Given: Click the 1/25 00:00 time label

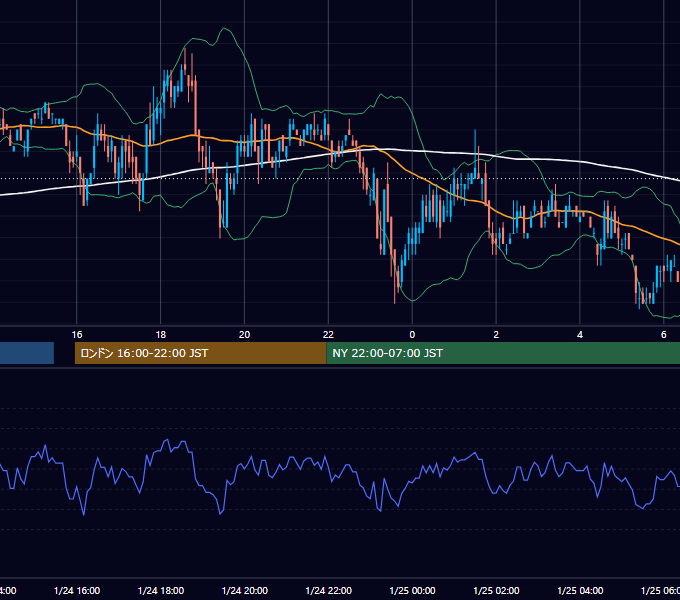Looking at the screenshot, I should tap(412, 590).
